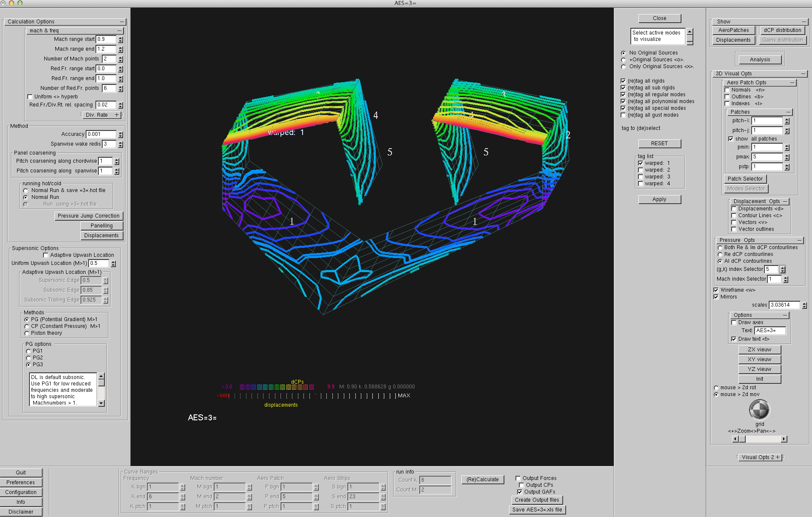Collapse the Pressure Opts rollout
812x517 pixels.
(800, 240)
